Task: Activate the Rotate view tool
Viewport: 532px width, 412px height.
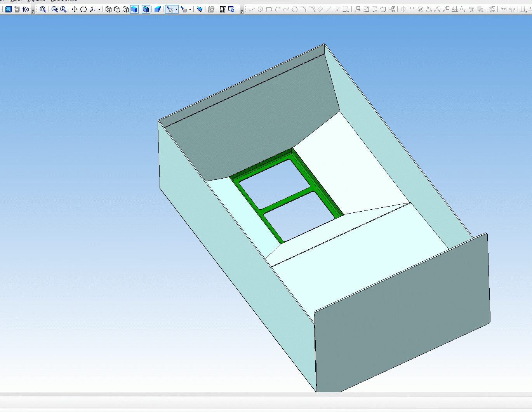Action: (83, 9)
